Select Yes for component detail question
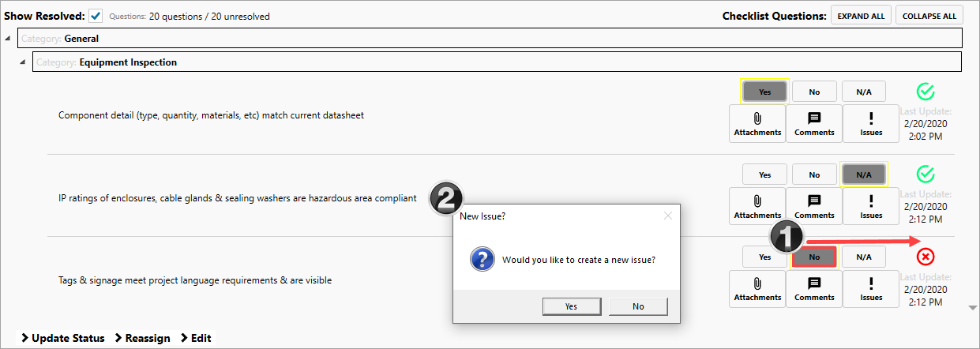Image resolution: width=980 pixels, height=349 pixels. (x=764, y=92)
